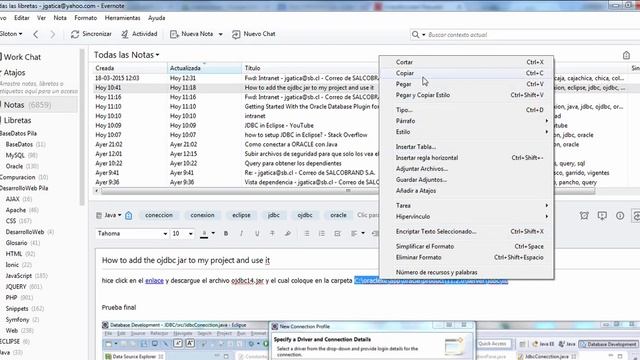Click the eclipse tag
640x360 pixels.
pos(241,215)
